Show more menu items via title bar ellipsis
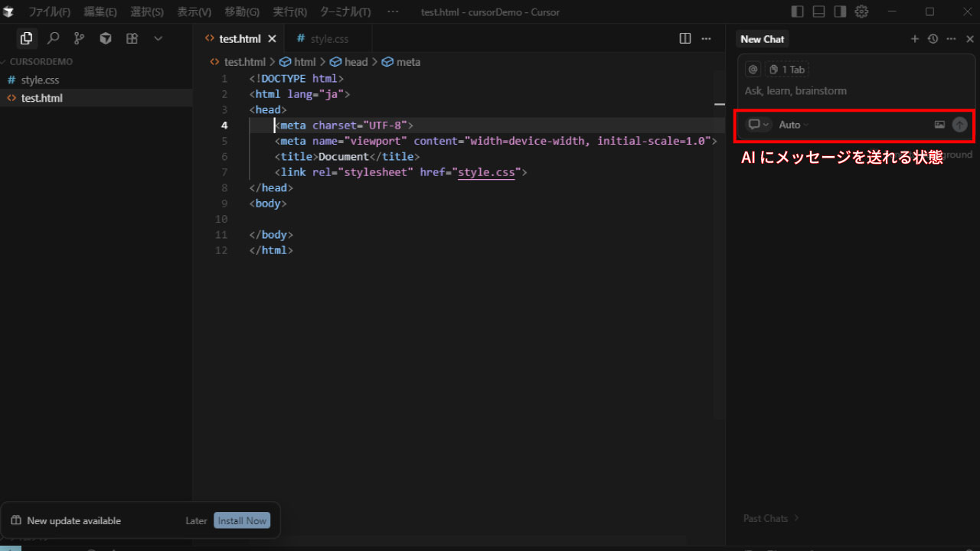 [393, 12]
